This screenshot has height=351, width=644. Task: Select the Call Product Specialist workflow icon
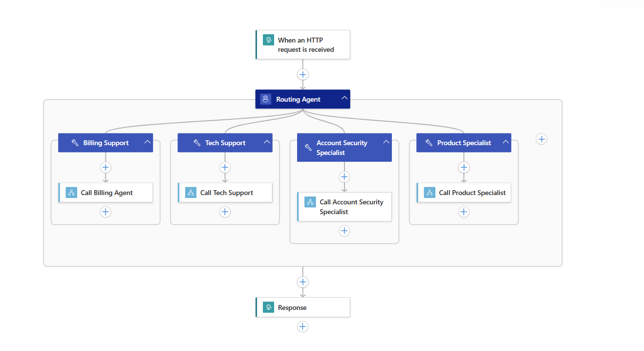(429, 193)
